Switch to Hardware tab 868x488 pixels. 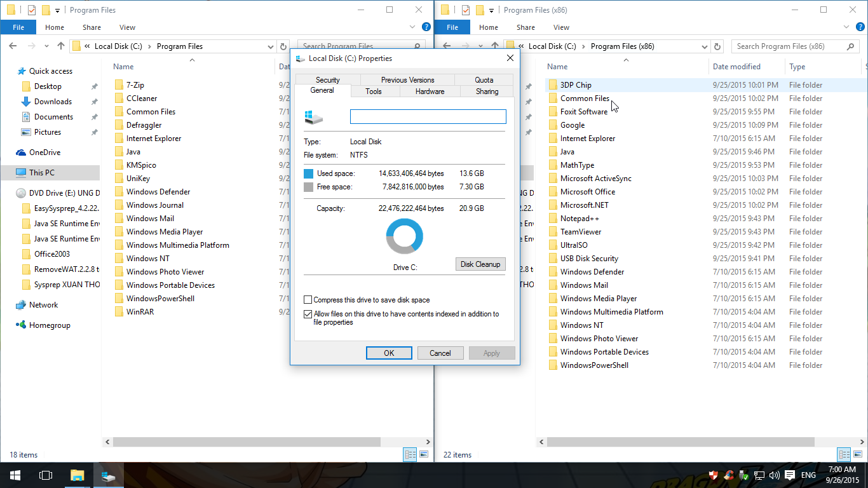(430, 91)
